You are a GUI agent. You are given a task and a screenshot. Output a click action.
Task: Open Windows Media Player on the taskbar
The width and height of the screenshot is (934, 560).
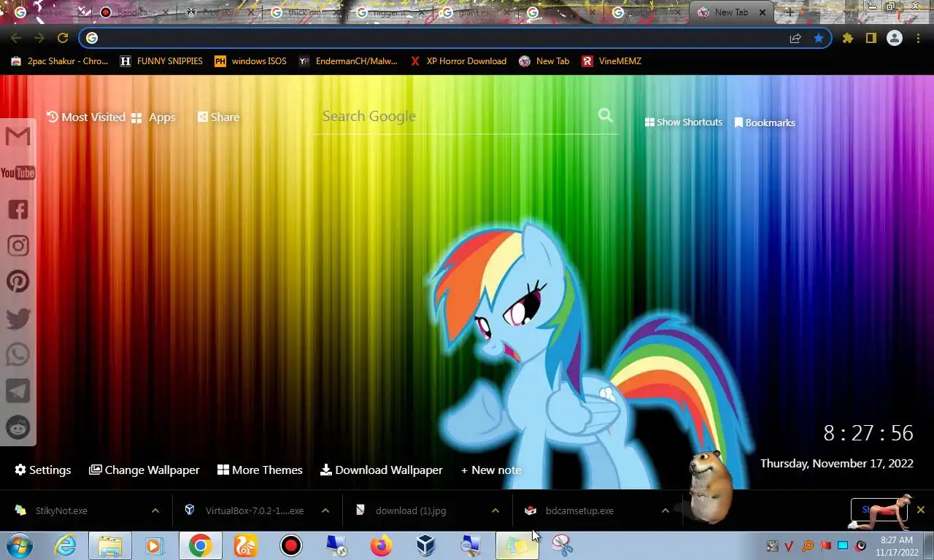[x=155, y=545]
